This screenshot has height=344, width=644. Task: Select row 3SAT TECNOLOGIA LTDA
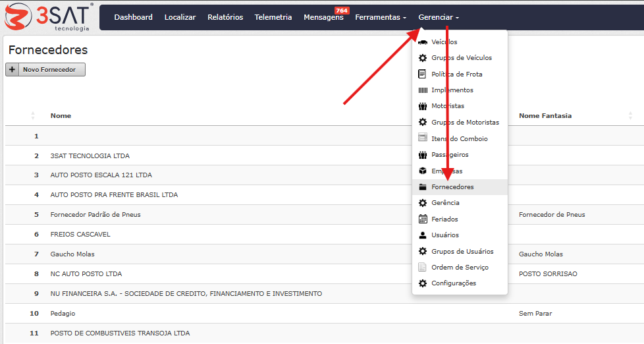click(x=90, y=156)
